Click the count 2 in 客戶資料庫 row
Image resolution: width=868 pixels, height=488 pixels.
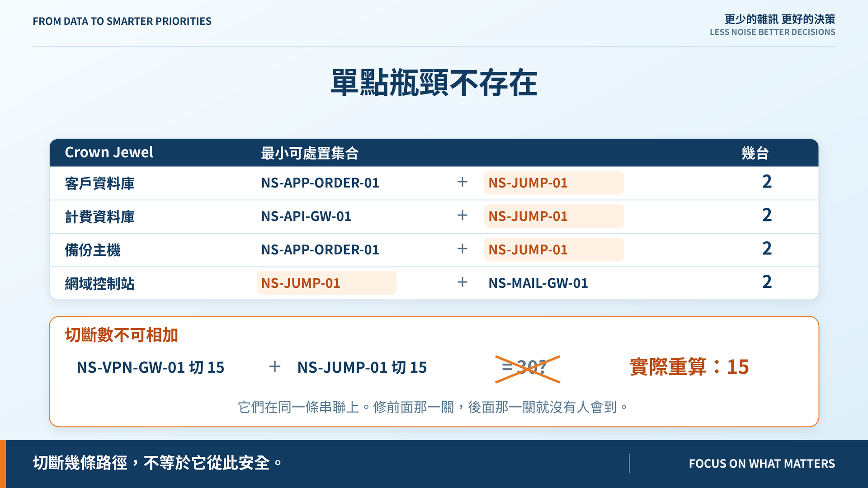pyautogui.click(x=767, y=182)
